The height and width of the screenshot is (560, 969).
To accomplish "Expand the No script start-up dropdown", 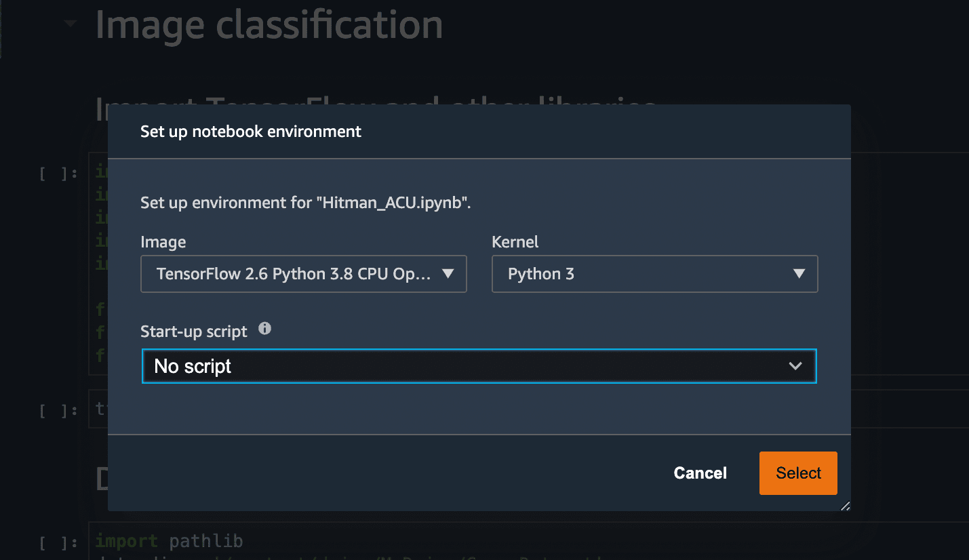I will 479,366.
